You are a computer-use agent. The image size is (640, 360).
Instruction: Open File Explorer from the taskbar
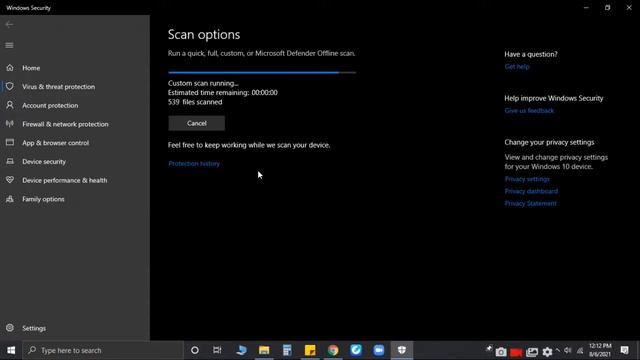(x=264, y=350)
